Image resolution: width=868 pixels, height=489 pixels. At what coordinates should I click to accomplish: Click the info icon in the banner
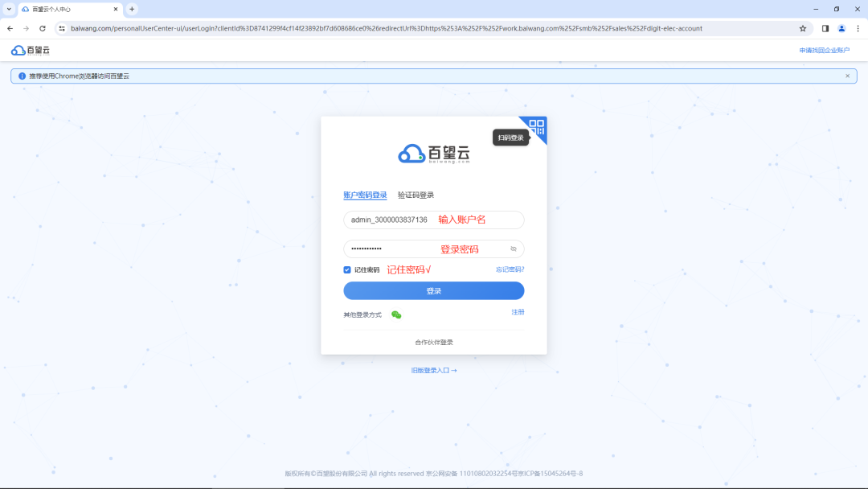[x=23, y=76]
